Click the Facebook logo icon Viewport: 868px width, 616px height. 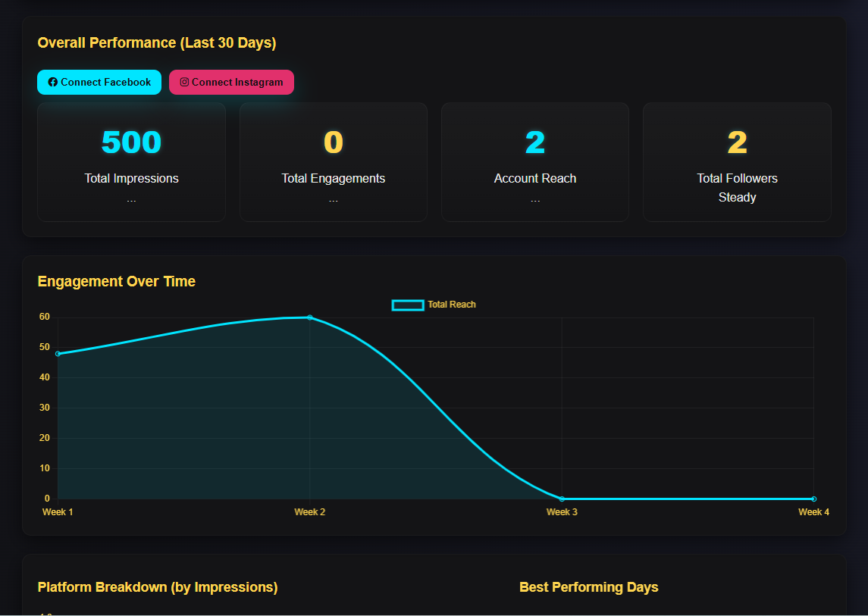coord(53,82)
